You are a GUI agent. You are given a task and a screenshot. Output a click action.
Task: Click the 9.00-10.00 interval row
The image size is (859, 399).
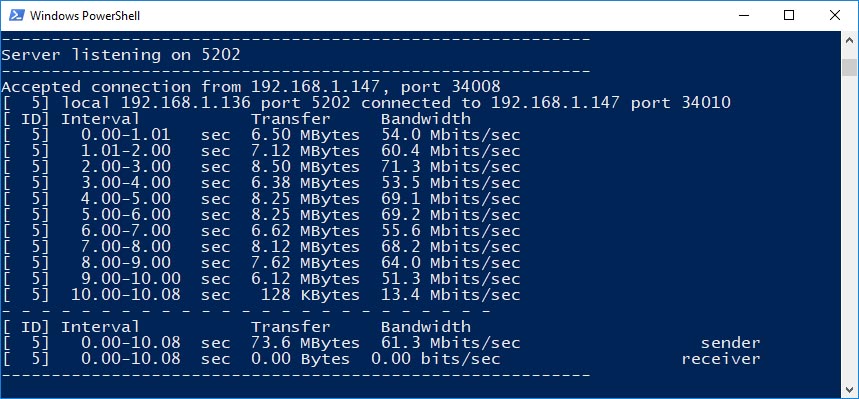tap(261, 278)
